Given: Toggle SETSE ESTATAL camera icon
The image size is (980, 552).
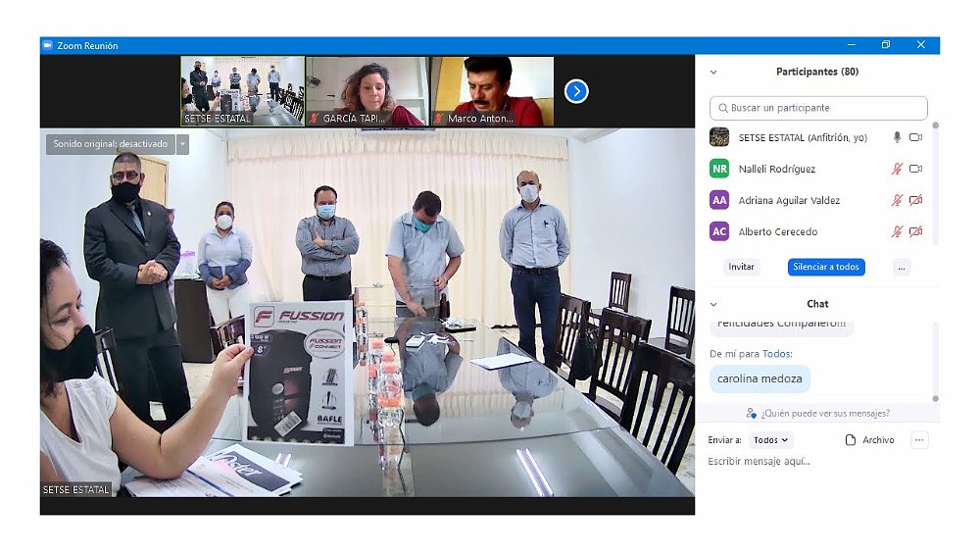Looking at the screenshot, I should 916,138.
